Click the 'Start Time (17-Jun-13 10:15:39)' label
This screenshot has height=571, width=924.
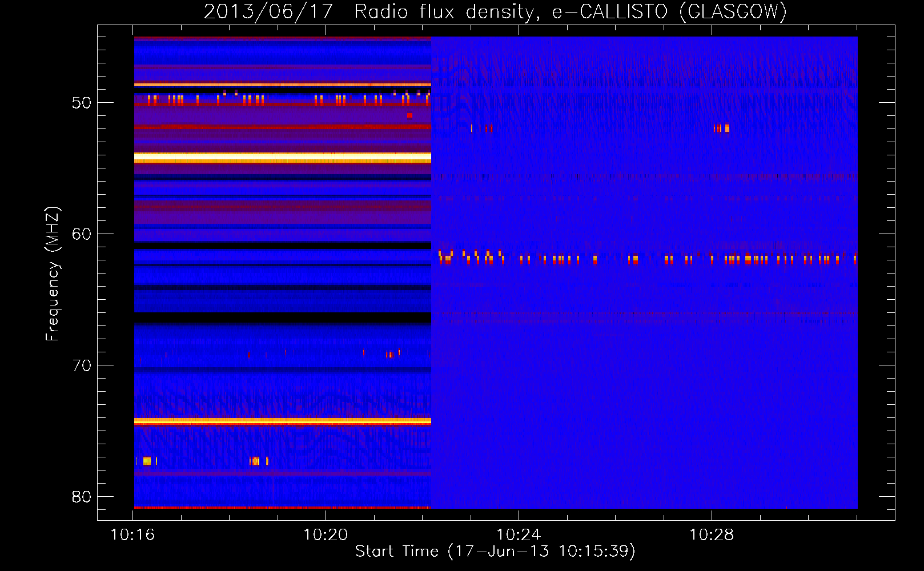[x=495, y=552]
